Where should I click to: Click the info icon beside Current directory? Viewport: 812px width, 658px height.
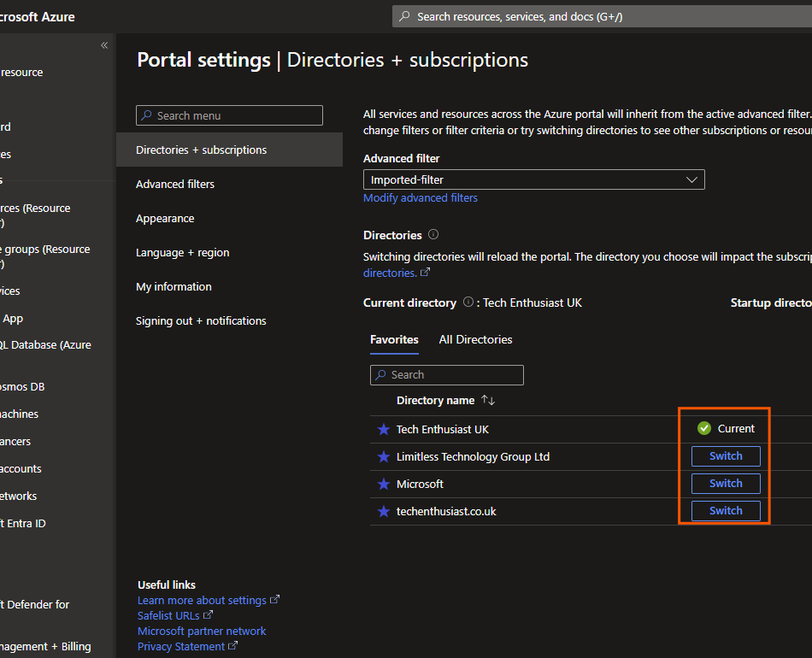pos(468,302)
